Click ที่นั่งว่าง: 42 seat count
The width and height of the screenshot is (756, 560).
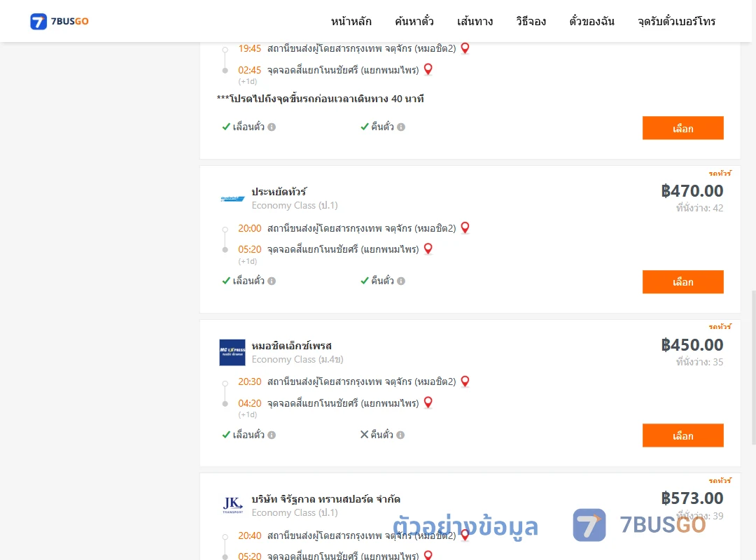699,208
